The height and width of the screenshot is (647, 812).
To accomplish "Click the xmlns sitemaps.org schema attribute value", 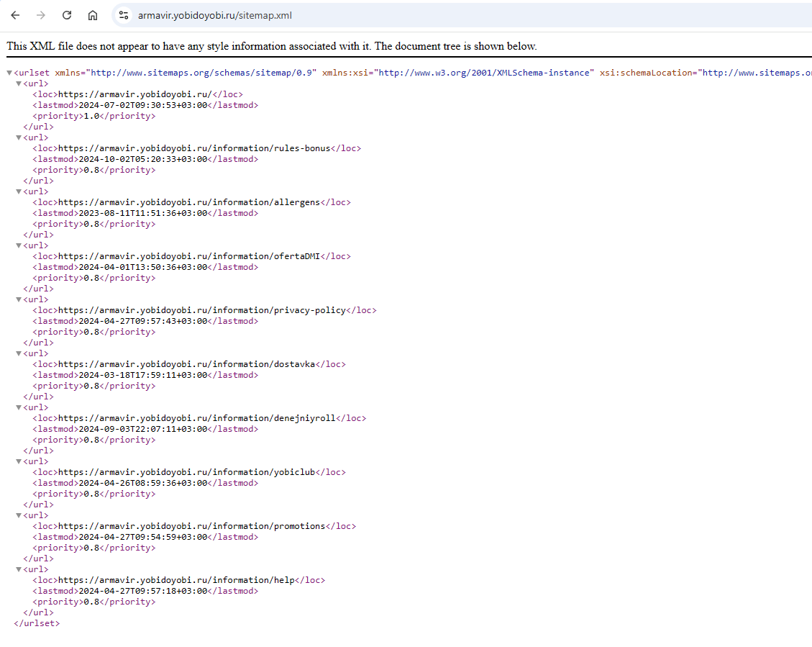I will point(201,73).
